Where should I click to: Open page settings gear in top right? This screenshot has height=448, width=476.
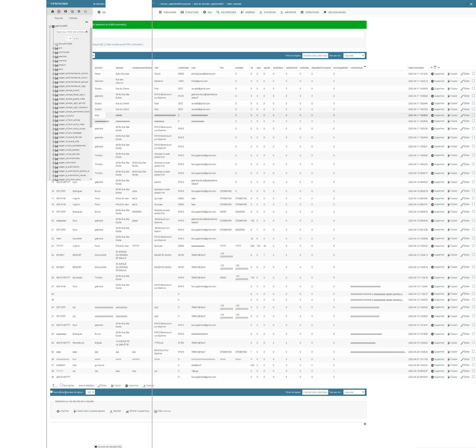(x=467, y=4)
